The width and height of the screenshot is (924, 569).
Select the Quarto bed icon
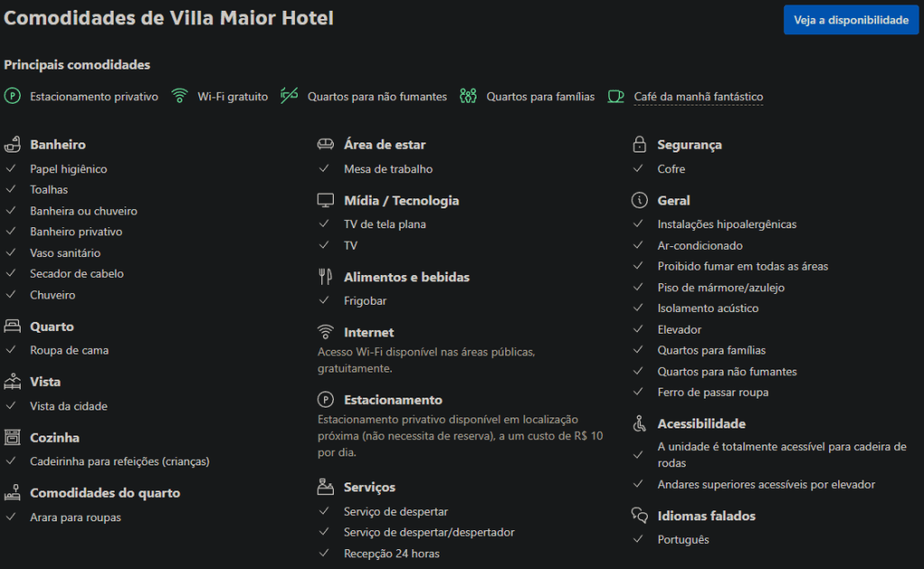point(13,326)
